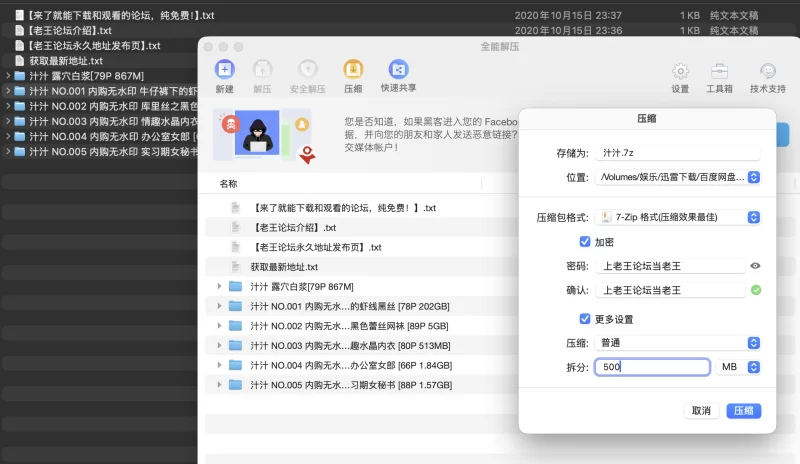Uncheck the 加密 checkbox
This screenshot has width=800, height=464.
tap(585, 241)
